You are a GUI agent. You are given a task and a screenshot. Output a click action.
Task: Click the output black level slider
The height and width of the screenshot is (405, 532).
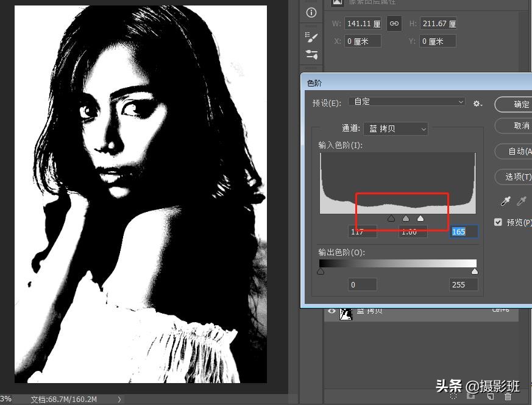click(321, 272)
